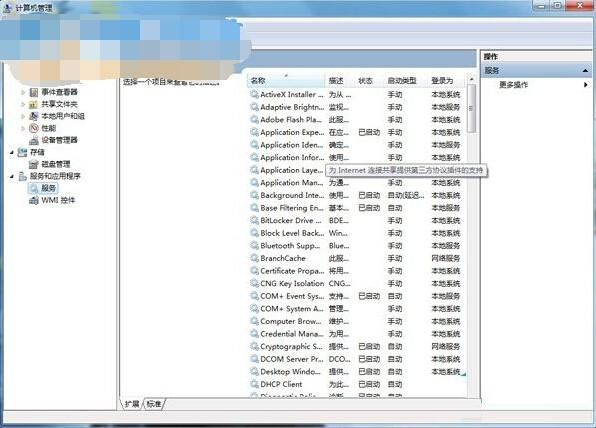Image resolution: width=596 pixels, height=428 pixels.
Task: Collapse the 存储 tree node
Action: point(12,152)
